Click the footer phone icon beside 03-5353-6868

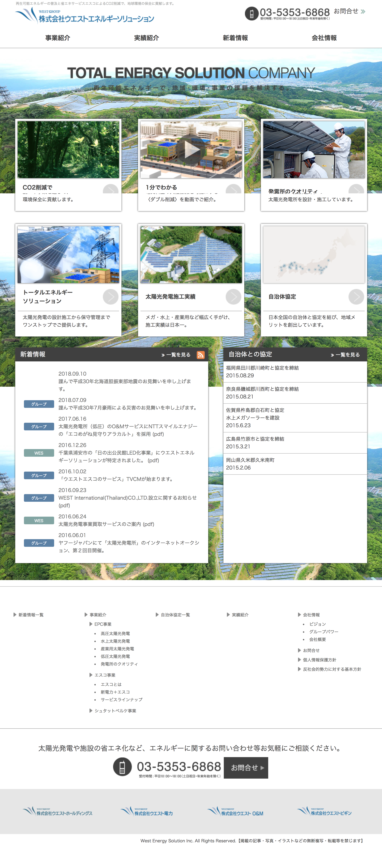click(122, 767)
